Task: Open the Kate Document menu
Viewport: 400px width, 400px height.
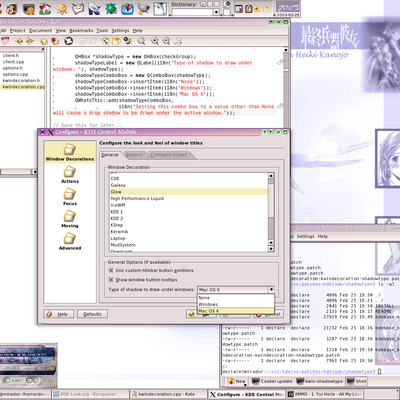Action: click(x=40, y=30)
